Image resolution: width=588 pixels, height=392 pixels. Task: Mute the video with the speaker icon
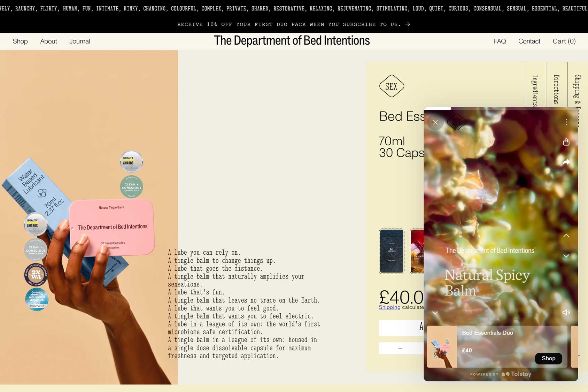[566, 312]
